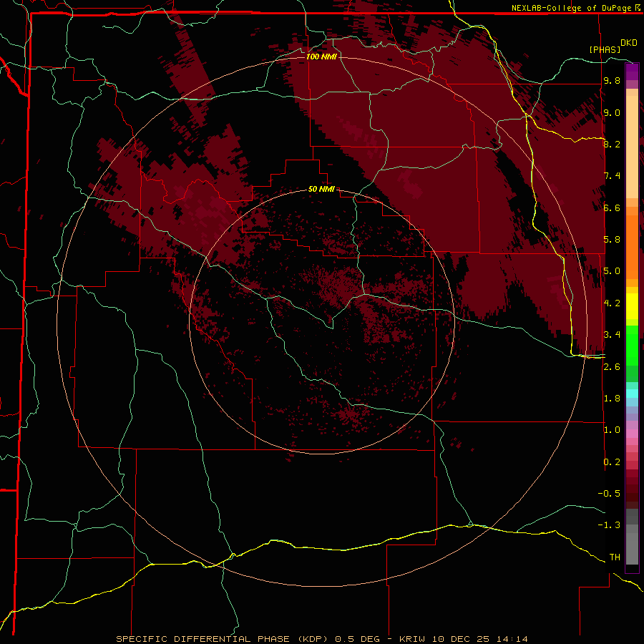Viewport: 644px width, 644px height.
Task: Click the cyan segment of the color scale
Action: pyautogui.click(x=632, y=394)
